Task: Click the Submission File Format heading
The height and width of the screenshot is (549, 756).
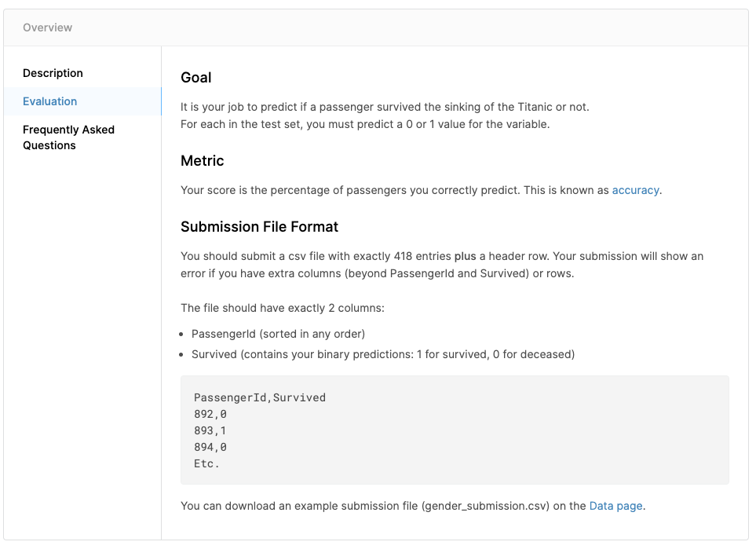Action: (259, 227)
